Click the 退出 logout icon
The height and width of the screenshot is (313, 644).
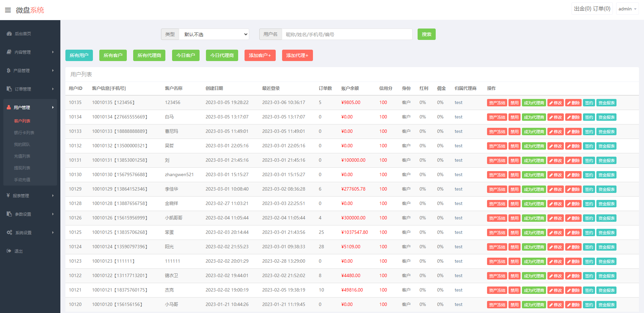click(9, 251)
